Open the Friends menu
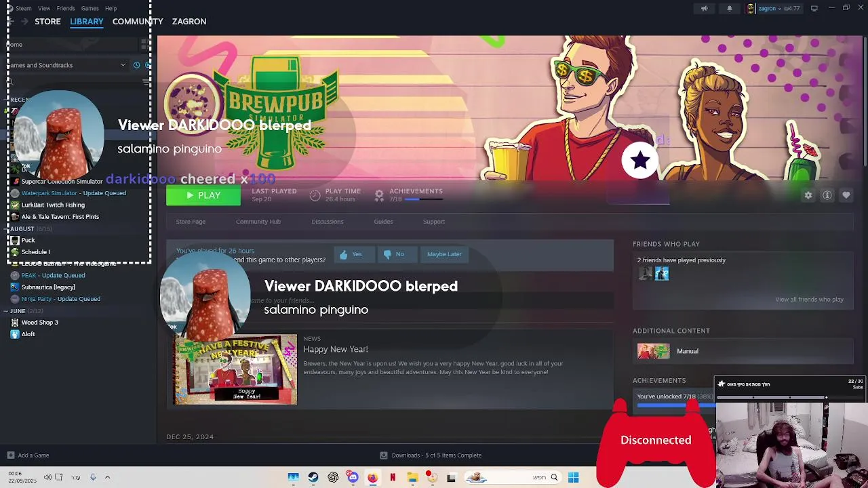This screenshot has width=868, height=488. pos(66,8)
